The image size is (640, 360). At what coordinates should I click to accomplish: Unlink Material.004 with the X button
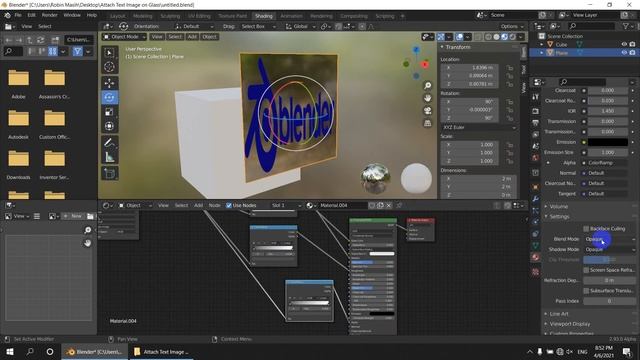[389, 205]
